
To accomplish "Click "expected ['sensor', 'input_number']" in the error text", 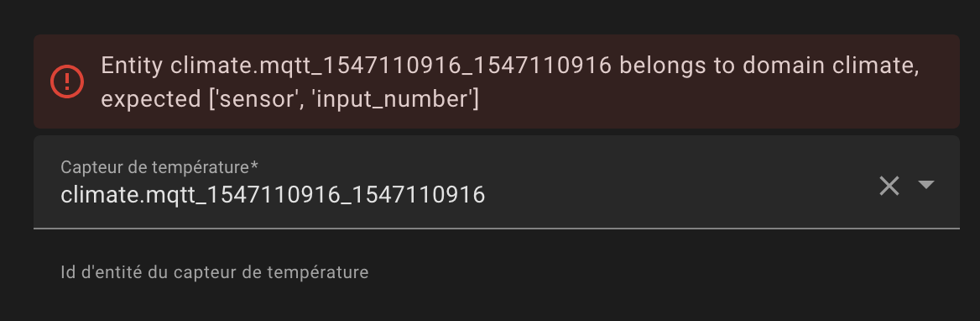I will click(x=290, y=99).
